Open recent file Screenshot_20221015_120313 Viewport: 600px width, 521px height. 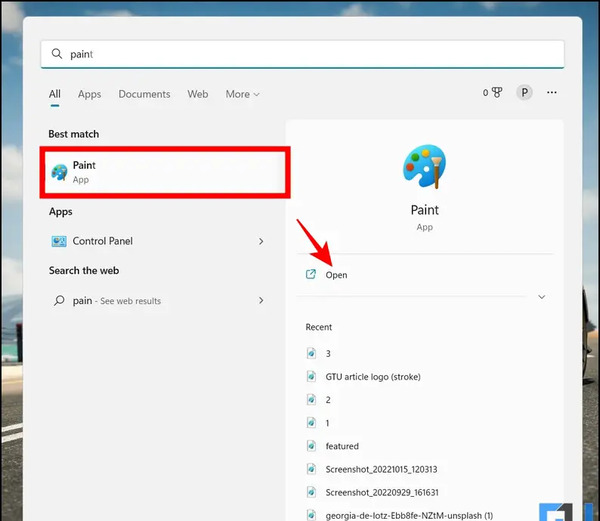381,469
